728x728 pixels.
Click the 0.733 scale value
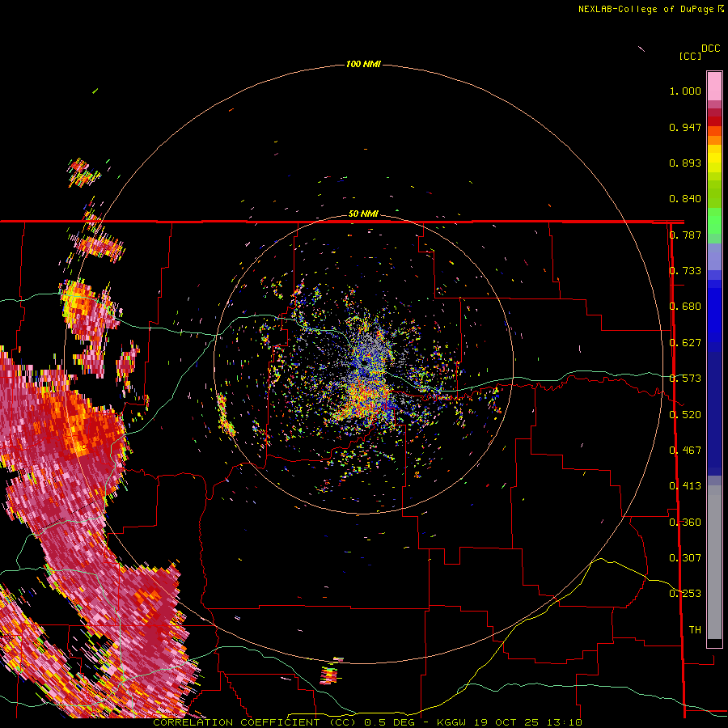pos(685,271)
